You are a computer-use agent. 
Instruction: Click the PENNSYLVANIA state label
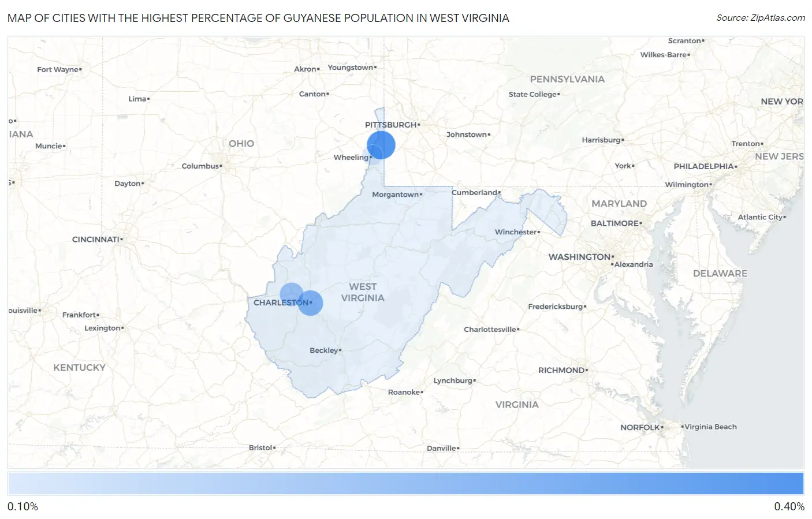(568, 79)
